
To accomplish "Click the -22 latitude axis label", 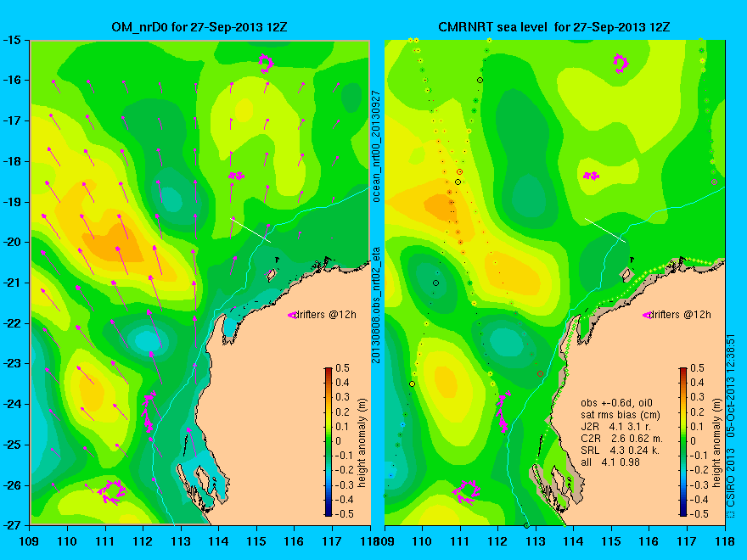I will [x=11, y=323].
